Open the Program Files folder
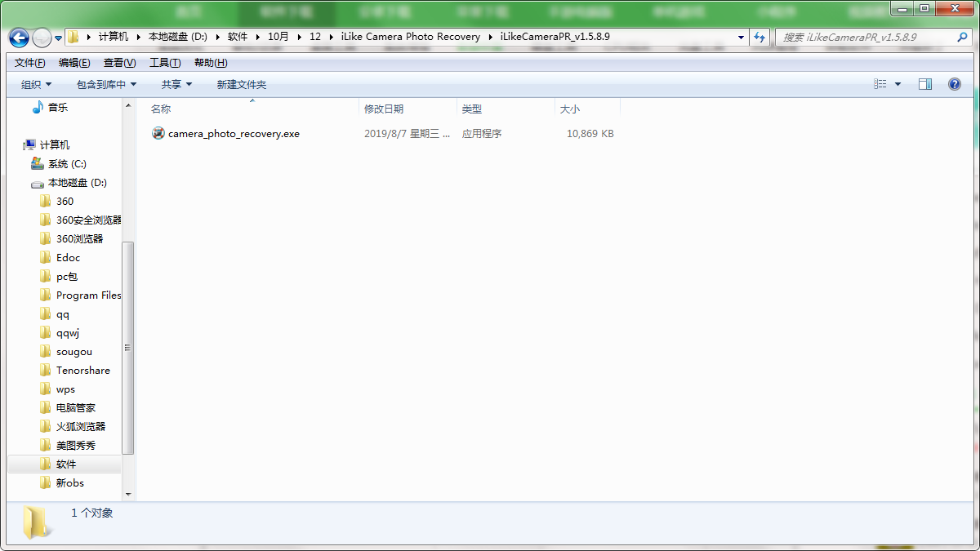 88,295
